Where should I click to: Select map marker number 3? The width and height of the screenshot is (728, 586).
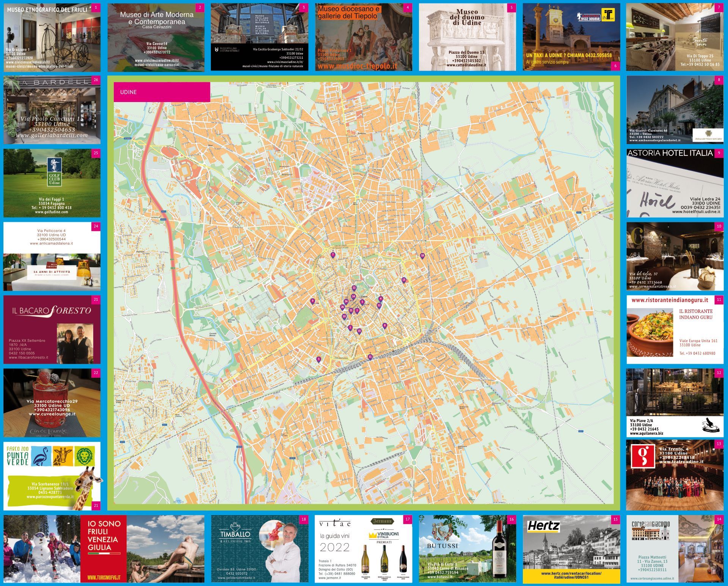pyautogui.click(x=318, y=359)
